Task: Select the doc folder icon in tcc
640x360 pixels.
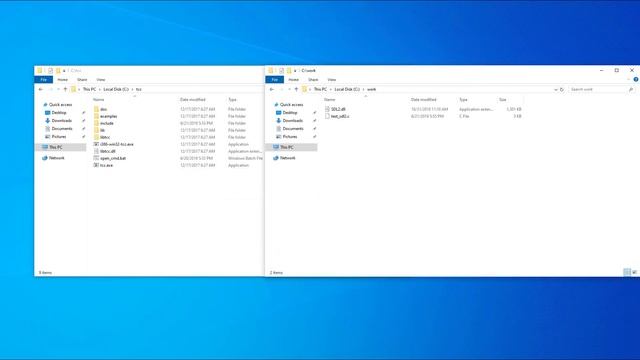Action: click(96, 109)
